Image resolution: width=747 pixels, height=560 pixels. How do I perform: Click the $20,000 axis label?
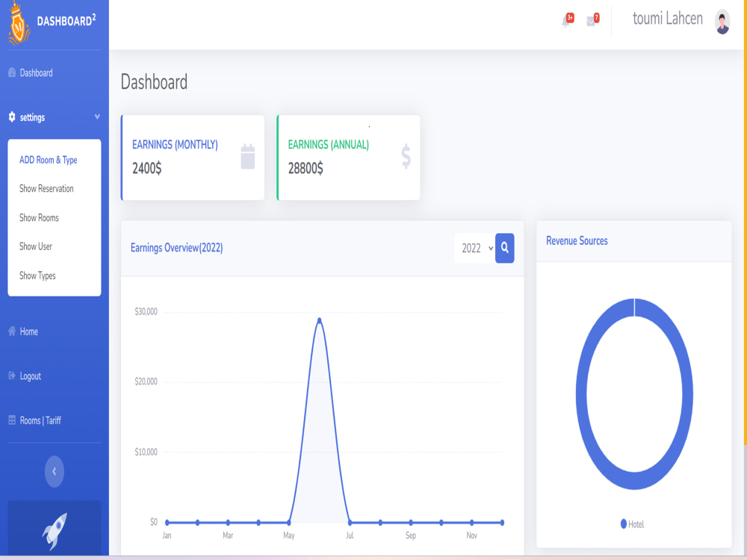[146, 382]
